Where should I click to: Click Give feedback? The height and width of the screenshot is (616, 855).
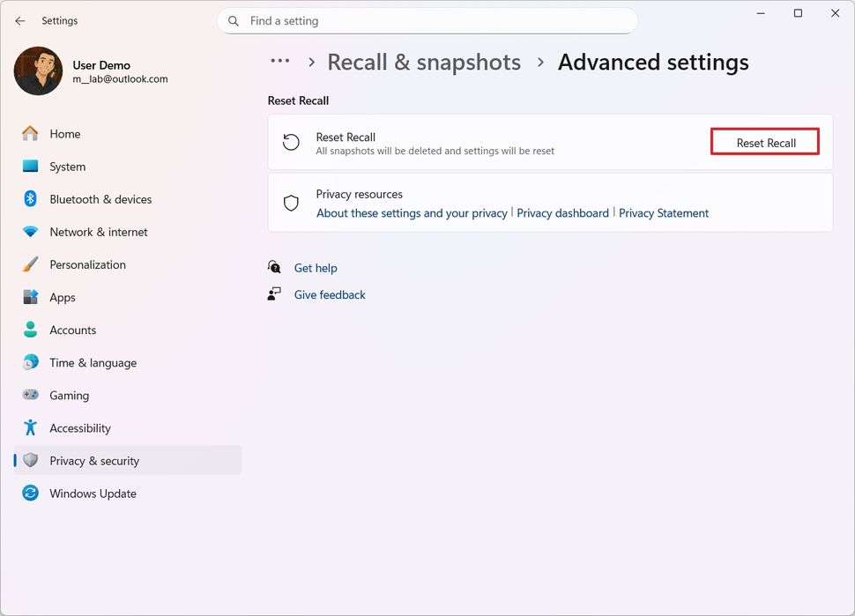pyautogui.click(x=330, y=294)
